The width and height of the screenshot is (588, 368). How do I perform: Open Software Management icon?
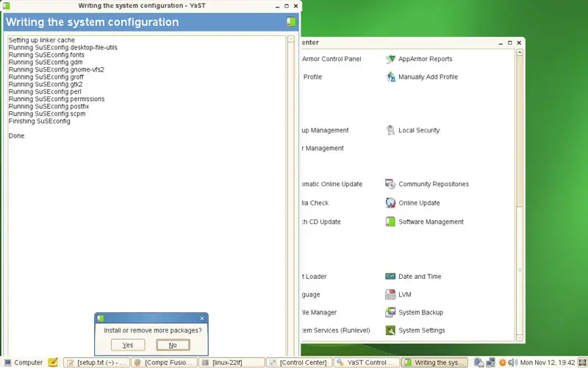[390, 222]
